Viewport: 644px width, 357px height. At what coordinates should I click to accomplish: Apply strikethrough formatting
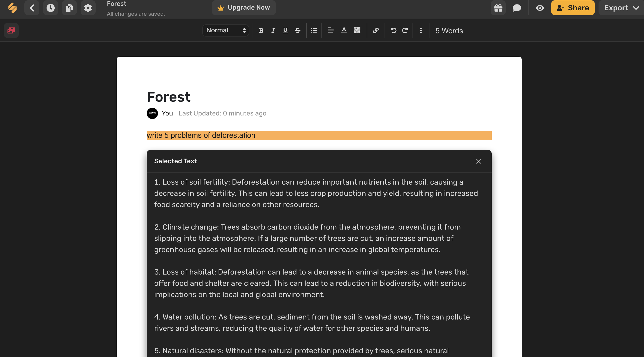pos(297,30)
